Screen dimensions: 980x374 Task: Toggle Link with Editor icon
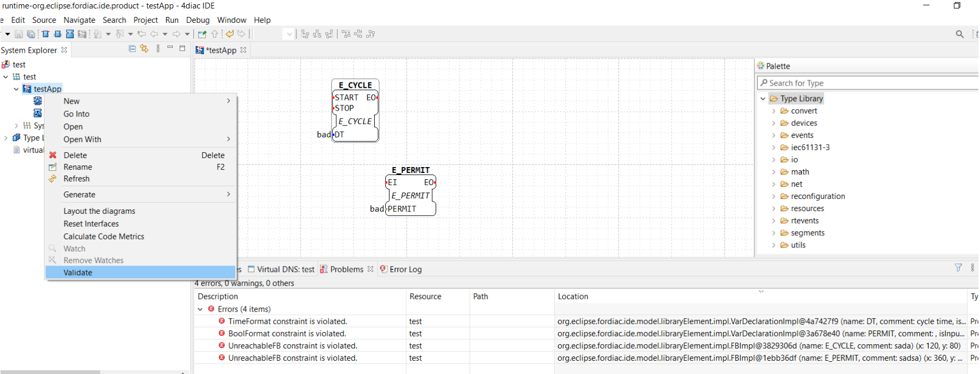click(144, 49)
